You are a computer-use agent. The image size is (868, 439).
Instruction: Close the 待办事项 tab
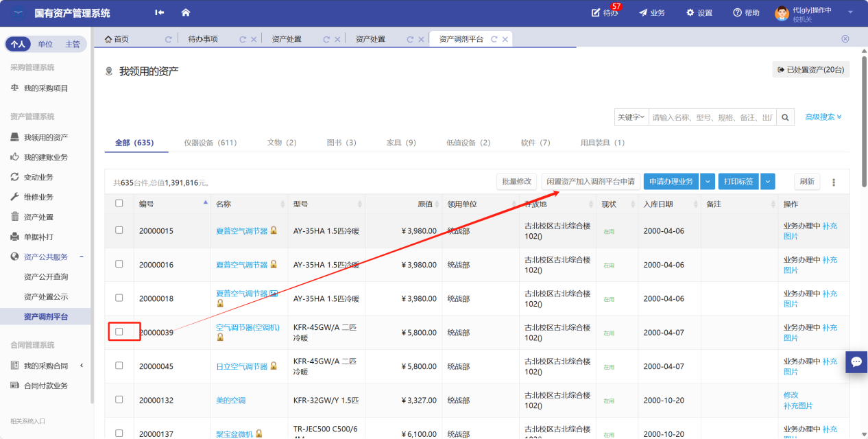point(254,39)
